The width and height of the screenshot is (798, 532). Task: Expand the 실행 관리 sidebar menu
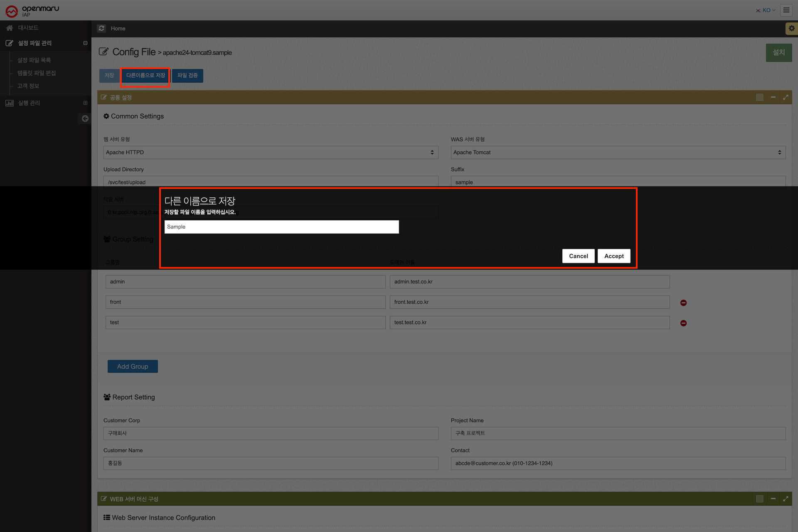tap(29, 103)
